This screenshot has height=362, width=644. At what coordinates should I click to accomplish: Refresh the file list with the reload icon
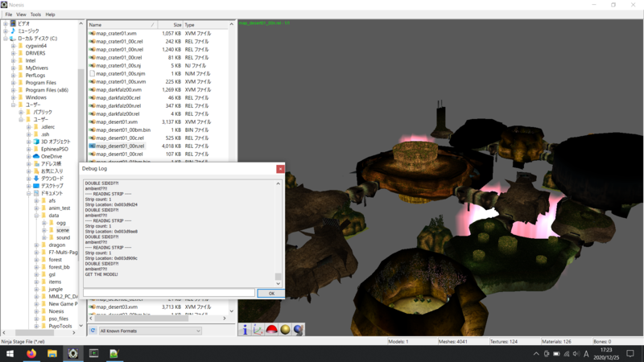point(93,331)
